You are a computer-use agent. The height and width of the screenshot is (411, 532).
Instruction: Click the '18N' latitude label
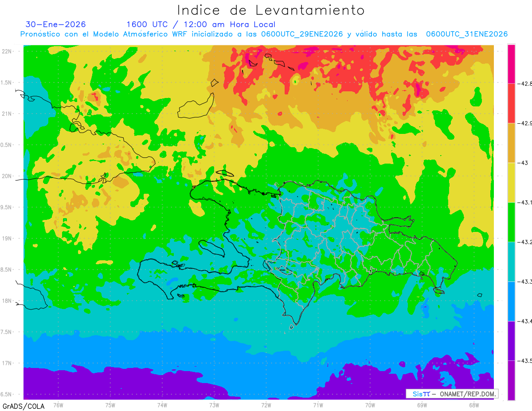point(7,301)
